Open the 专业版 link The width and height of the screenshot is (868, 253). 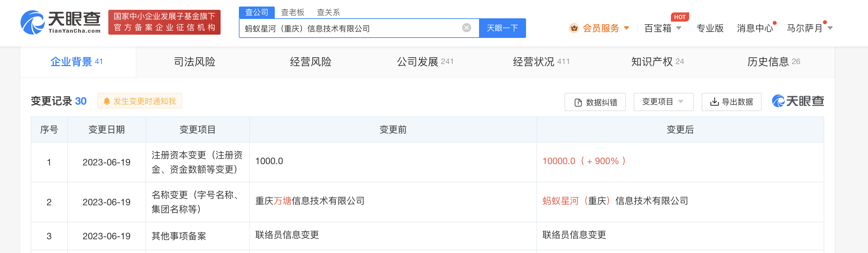point(710,28)
